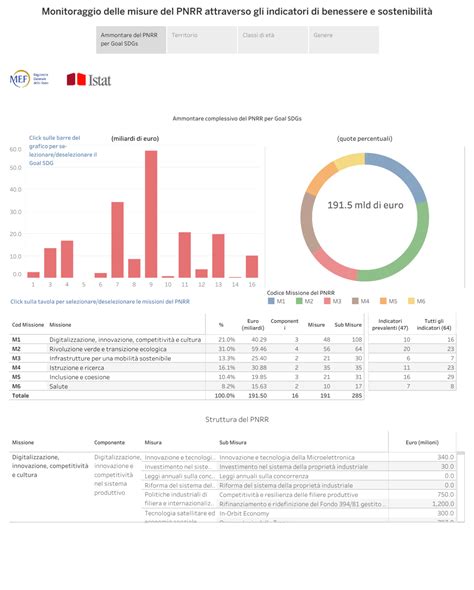Click Innovazione e tecnologia della Microelettronica row
This screenshot has width=474, height=590.
pos(287,458)
